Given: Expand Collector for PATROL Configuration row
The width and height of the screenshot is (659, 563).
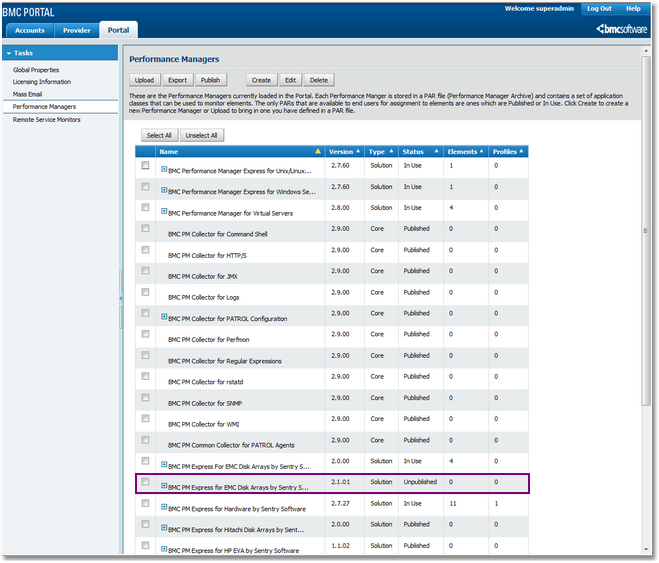Looking at the screenshot, I should pos(164,316).
